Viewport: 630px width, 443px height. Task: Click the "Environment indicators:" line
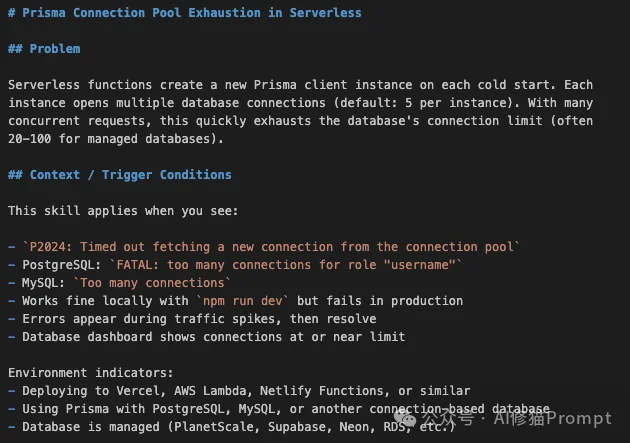(x=86, y=373)
